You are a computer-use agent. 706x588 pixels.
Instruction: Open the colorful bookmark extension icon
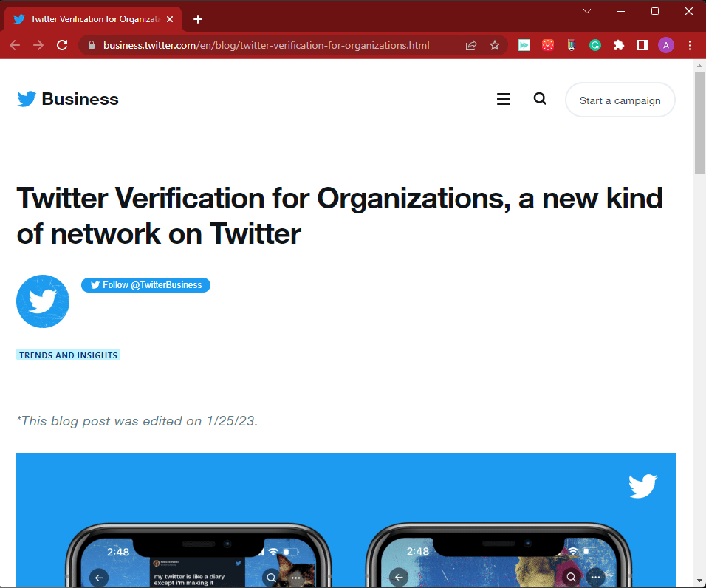click(x=572, y=45)
